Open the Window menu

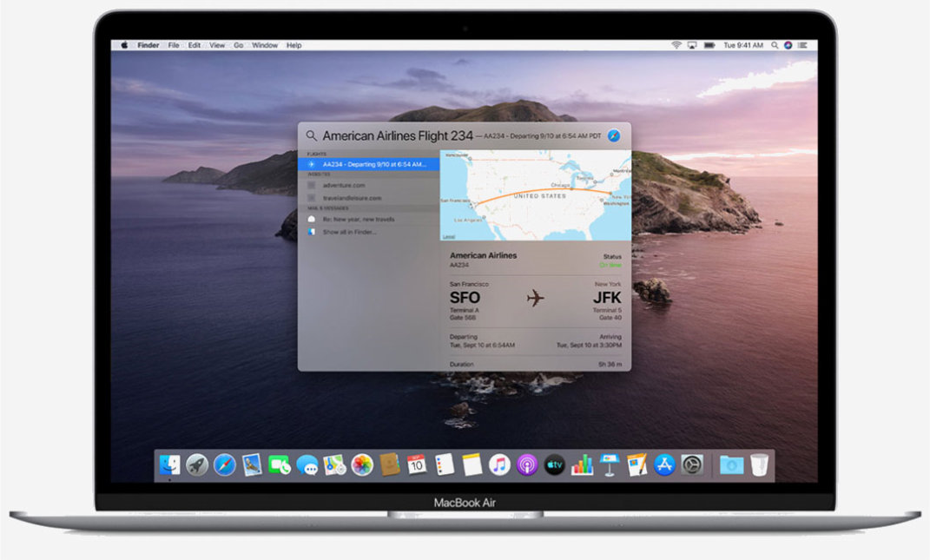point(265,45)
